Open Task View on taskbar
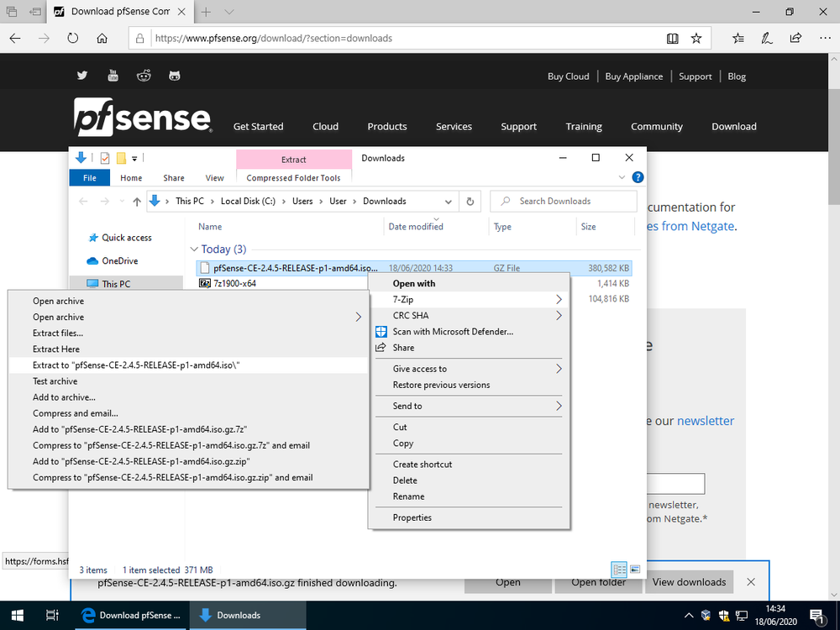Image resolution: width=840 pixels, height=630 pixels. [x=52, y=616]
